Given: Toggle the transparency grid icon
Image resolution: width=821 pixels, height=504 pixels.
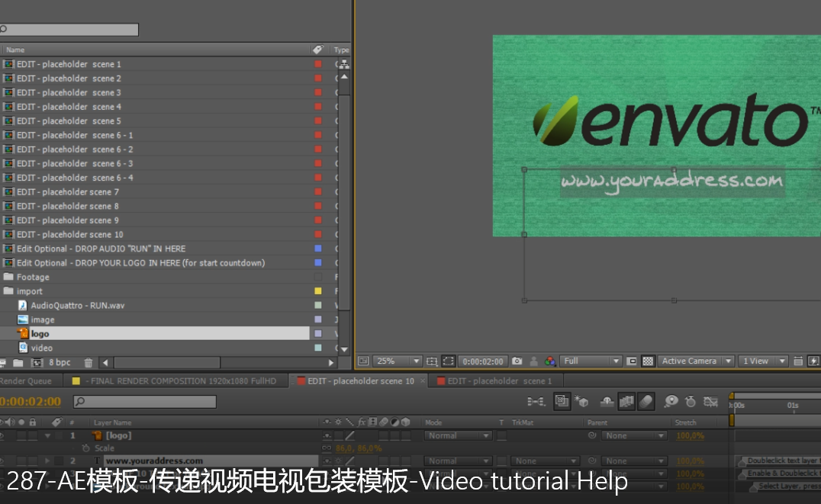Looking at the screenshot, I should tap(648, 361).
